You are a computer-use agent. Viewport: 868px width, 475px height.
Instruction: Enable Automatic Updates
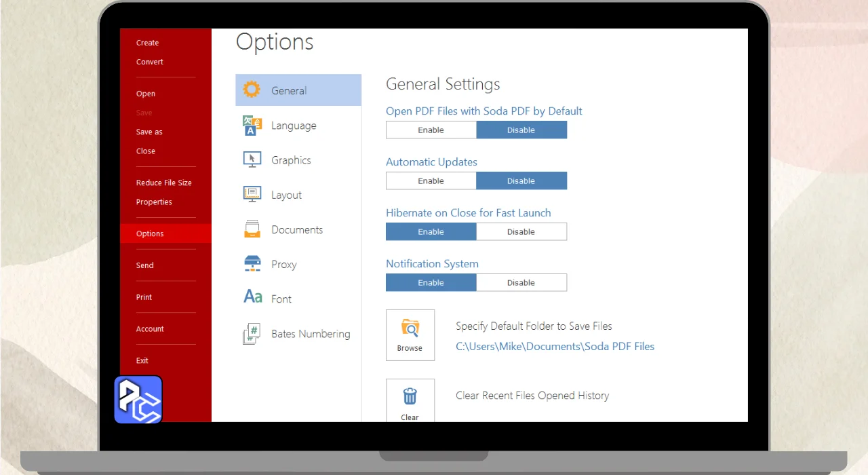point(431,181)
